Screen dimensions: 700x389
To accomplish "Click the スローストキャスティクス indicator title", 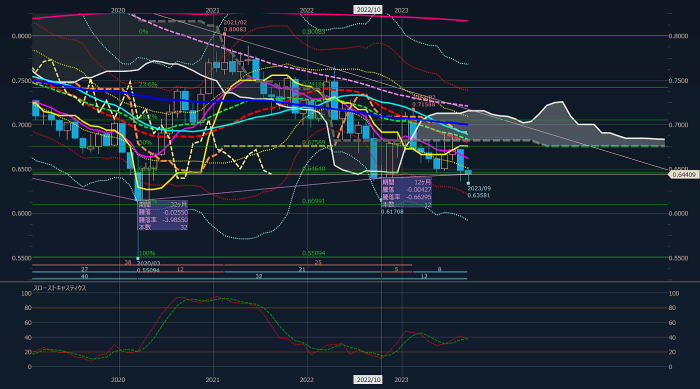I will 60,288.
